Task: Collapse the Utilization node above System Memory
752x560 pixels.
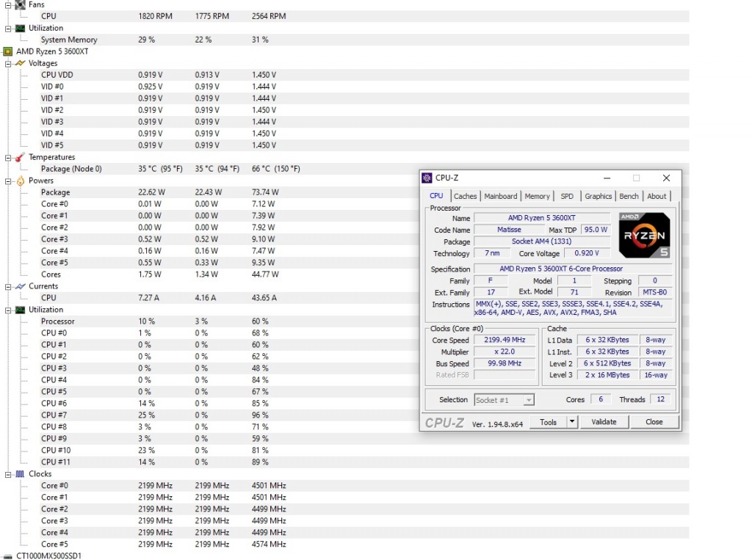Action: (x=8, y=29)
